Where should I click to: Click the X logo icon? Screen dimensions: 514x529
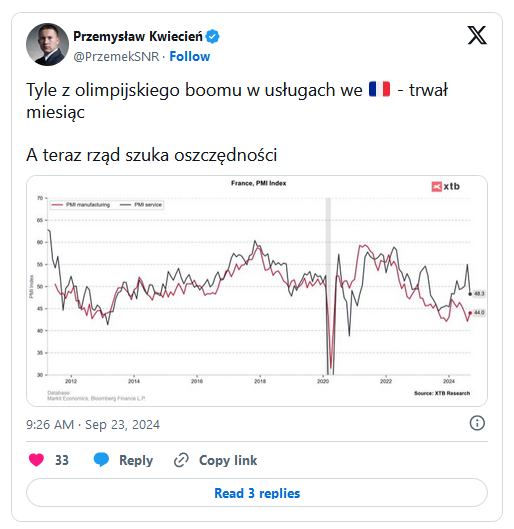[477, 35]
